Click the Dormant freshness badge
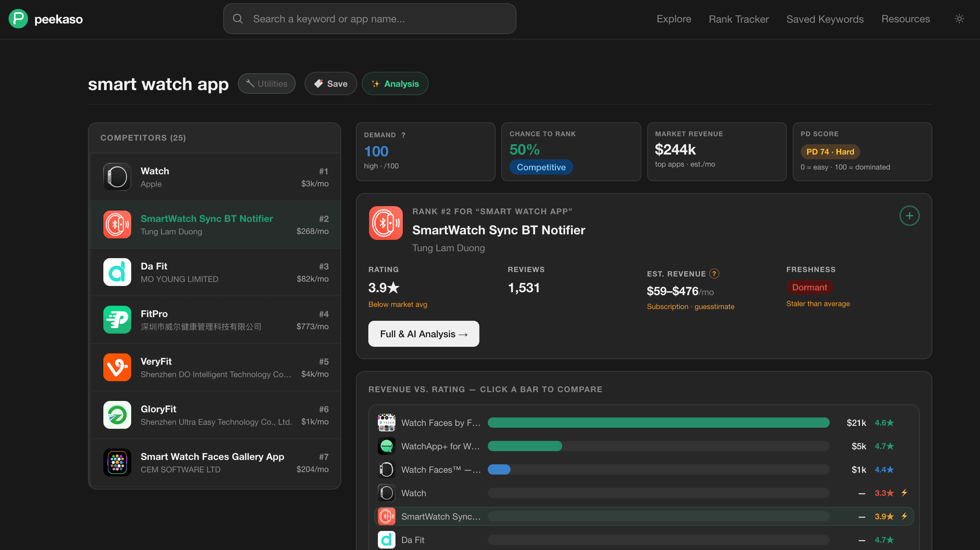980x550 pixels. (809, 287)
